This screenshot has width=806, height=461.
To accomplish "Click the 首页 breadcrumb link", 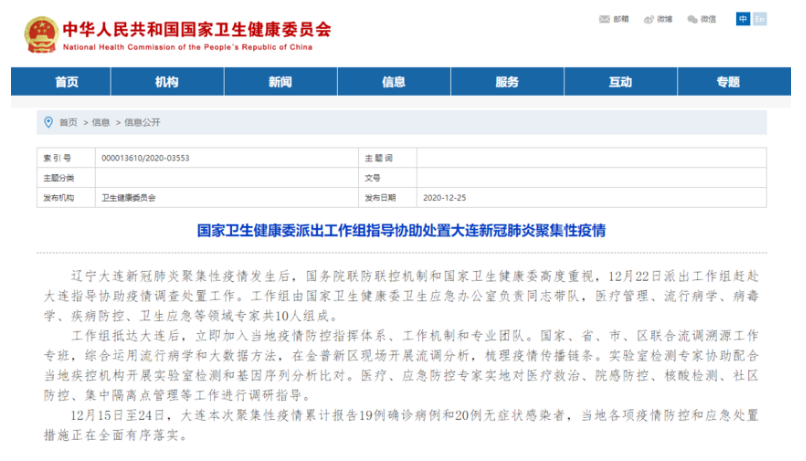I will (x=68, y=122).
